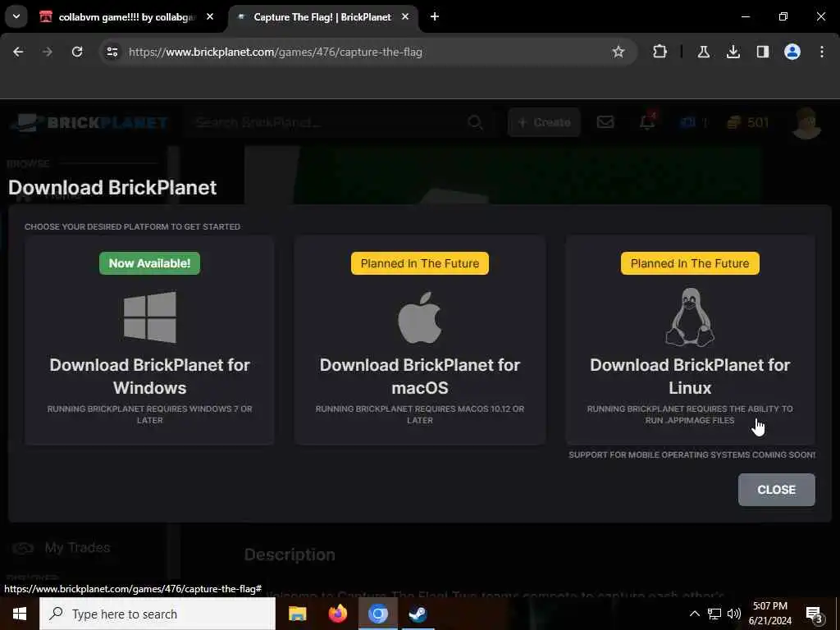
Task: Click the Linux penguin icon
Action: click(x=690, y=317)
